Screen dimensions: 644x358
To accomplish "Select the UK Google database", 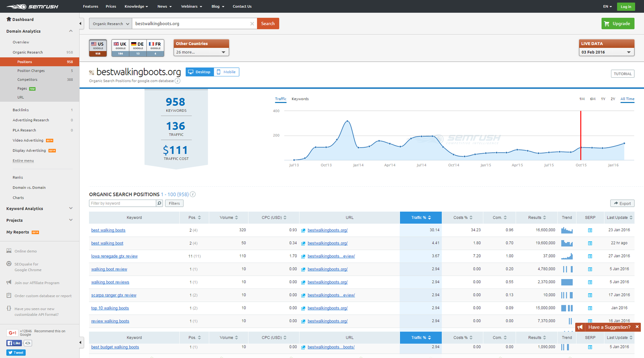I will [x=120, y=48].
